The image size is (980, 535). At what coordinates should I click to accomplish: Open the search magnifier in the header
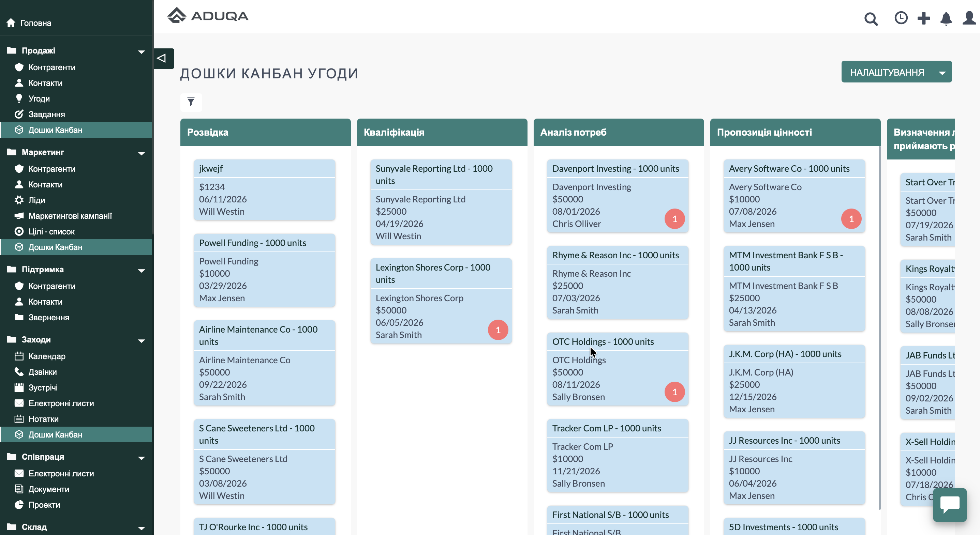click(871, 18)
